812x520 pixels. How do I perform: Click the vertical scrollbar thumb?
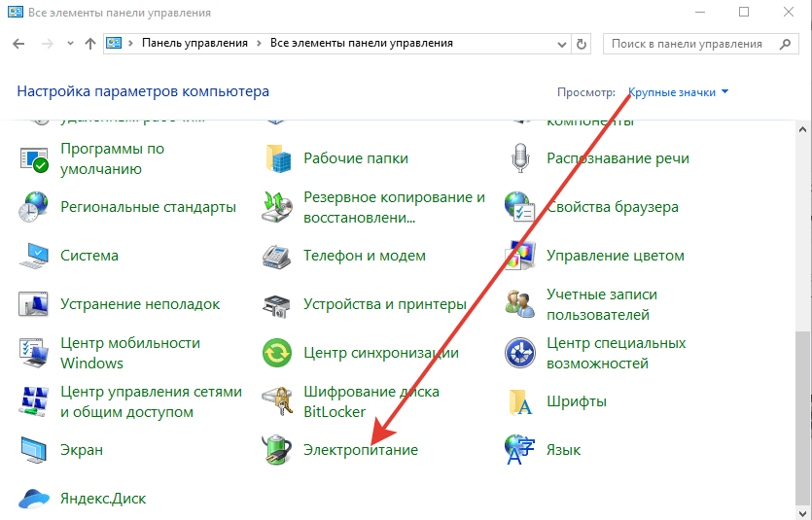(803, 417)
